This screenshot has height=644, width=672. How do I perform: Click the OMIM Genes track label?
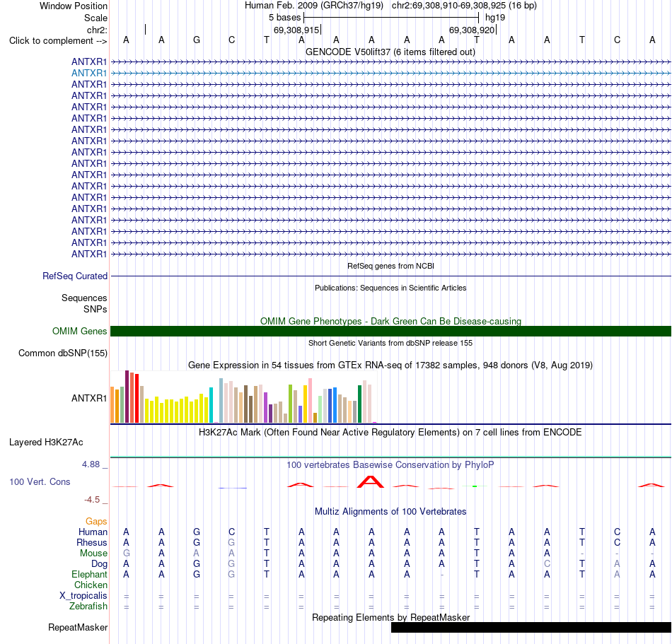(x=80, y=331)
